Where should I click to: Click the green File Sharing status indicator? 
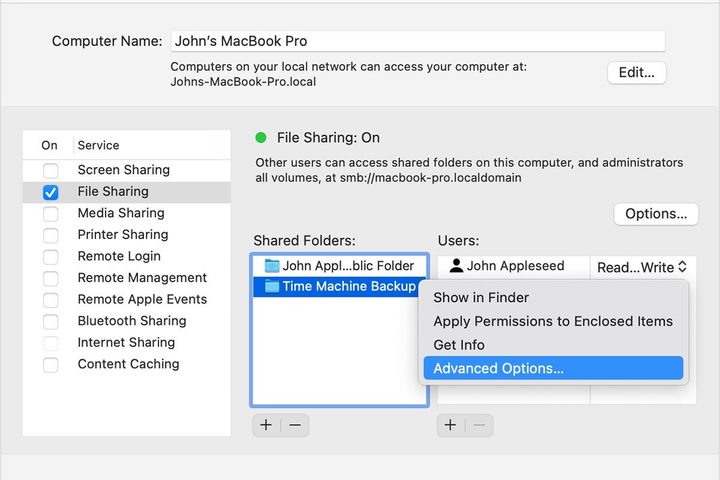[x=261, y=138]
